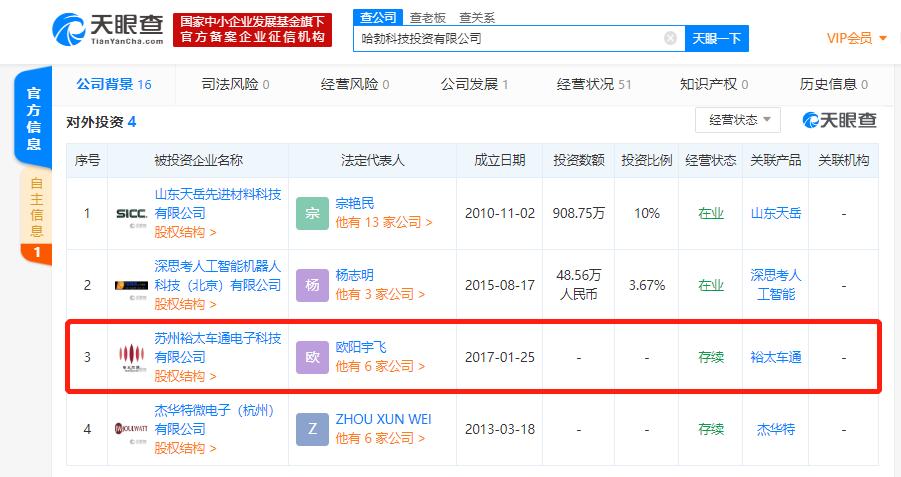This screenshot has width=901, height=477.
Task: Click the 欧 avatar icon for 欧阳宇飞
Action: pyautogui.click(x=312, y=357)
